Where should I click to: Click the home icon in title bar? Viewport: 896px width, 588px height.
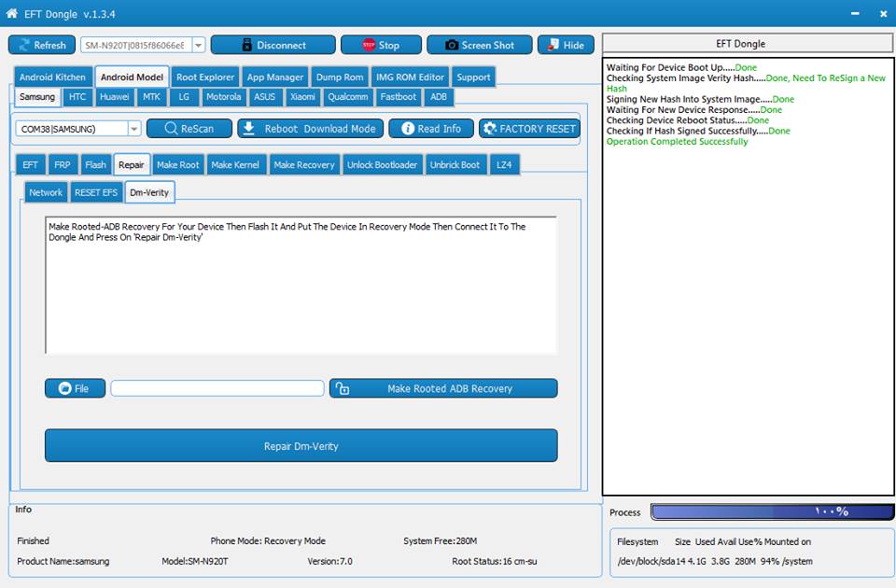(x=11, y=13)
